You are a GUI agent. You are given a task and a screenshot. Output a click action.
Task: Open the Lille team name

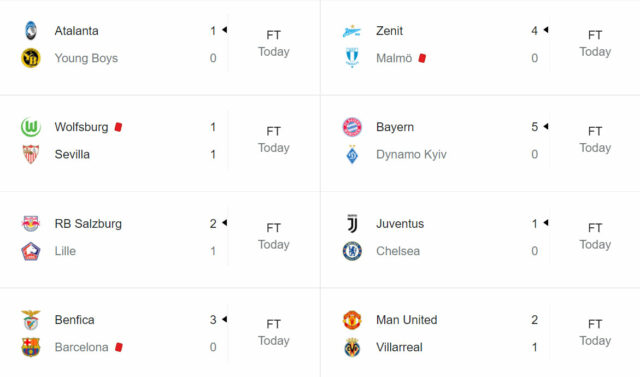click(65, 251)
